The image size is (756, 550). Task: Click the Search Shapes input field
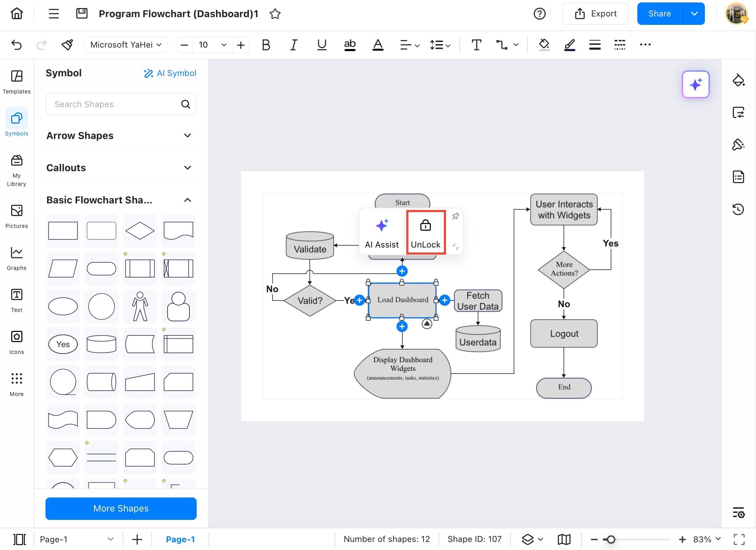pyautogui.click(x=112, y=104)
